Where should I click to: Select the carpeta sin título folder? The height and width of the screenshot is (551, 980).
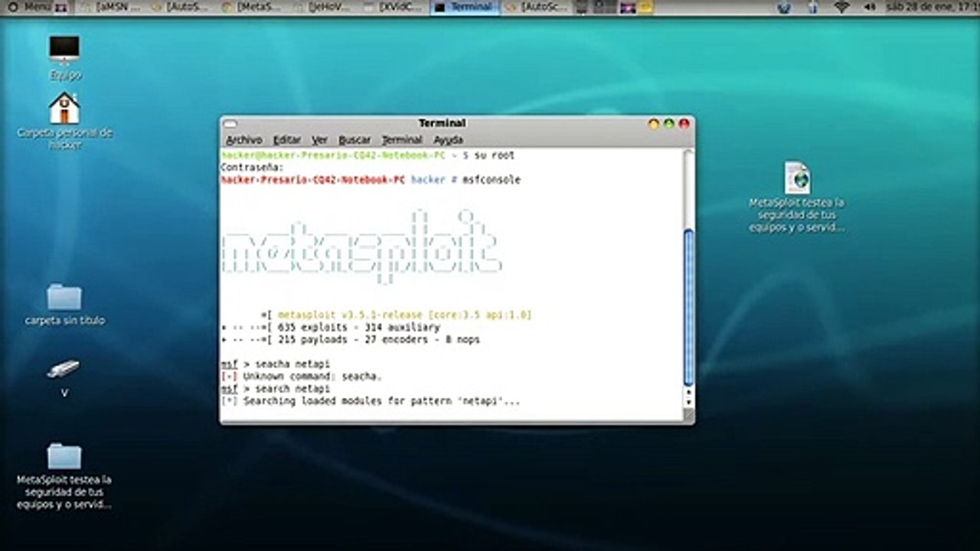[x=64, y=304]
